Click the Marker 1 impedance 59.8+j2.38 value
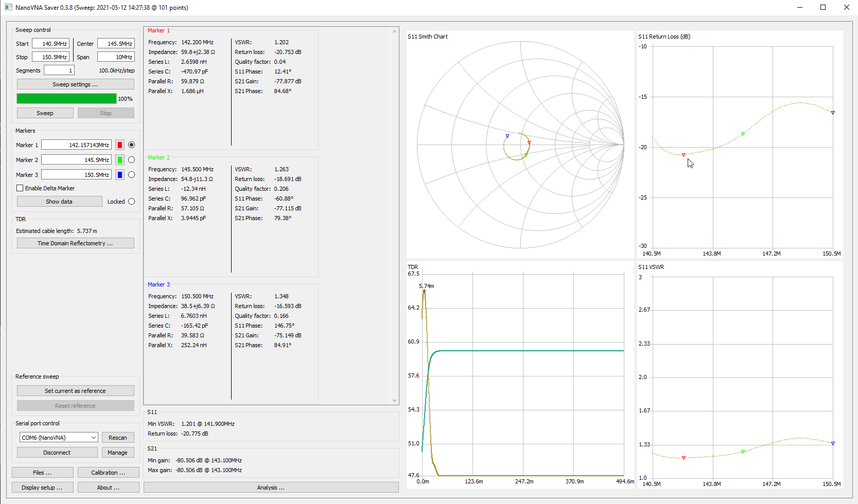858x504 pixels. [x=198, y=52]
